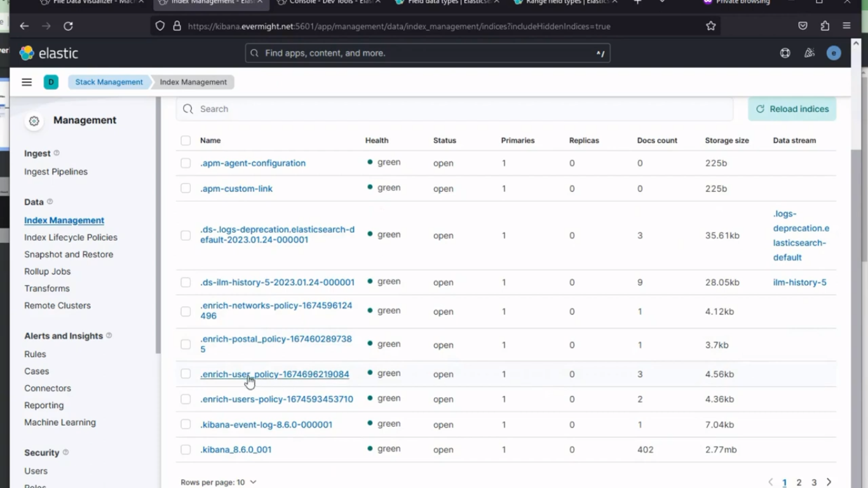Sort by Storage size column header
This screenshot has height=488, width=868.
click(727, 140)
